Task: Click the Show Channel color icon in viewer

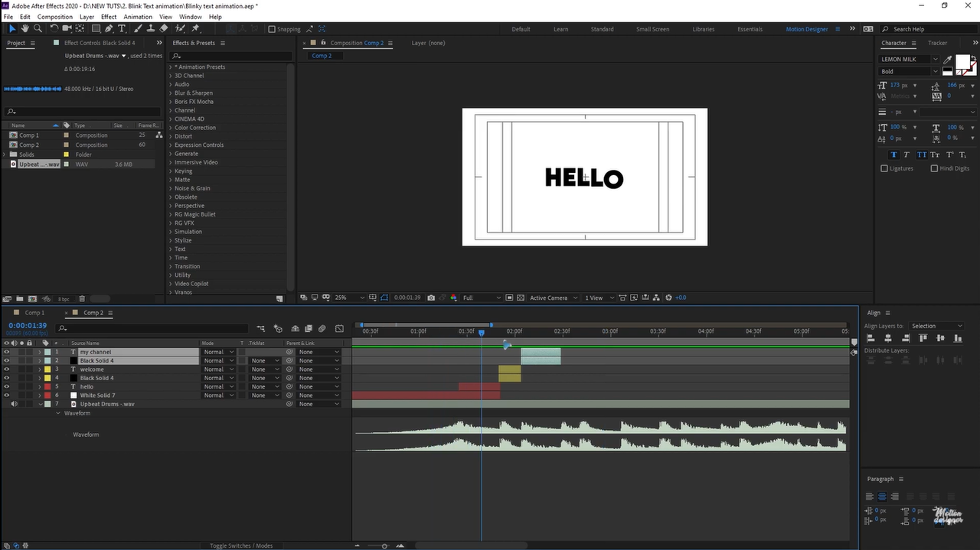Action: (x=454, y=298)
